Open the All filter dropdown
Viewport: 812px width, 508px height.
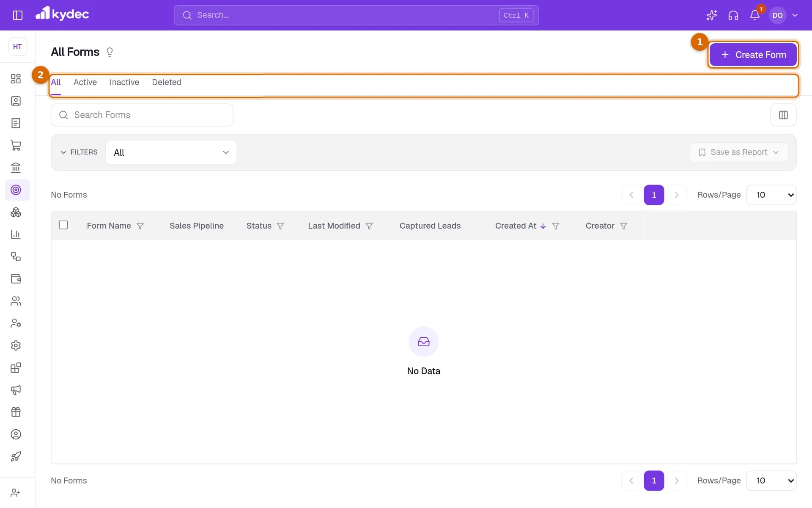171,152
